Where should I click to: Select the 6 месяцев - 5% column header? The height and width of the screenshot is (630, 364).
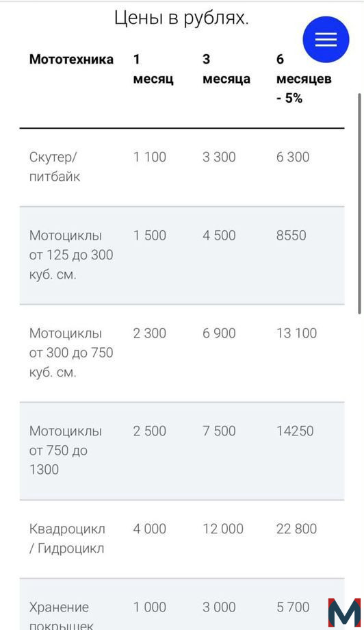(304, 79)
